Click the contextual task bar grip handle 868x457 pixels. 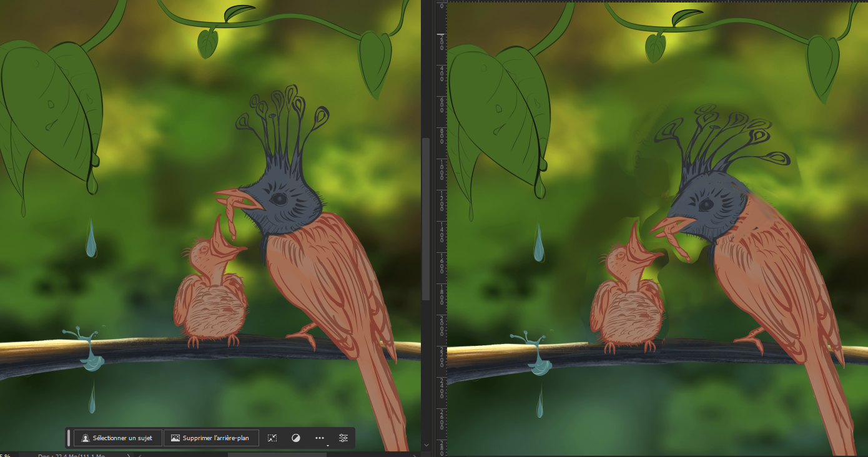pos(69,438)
